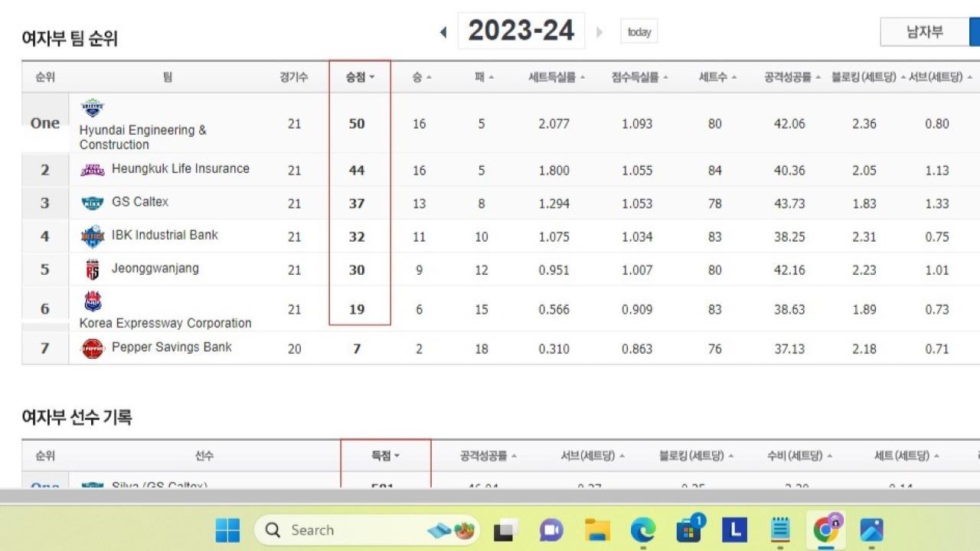Sort team table by 공격성공률

[792, 77]
